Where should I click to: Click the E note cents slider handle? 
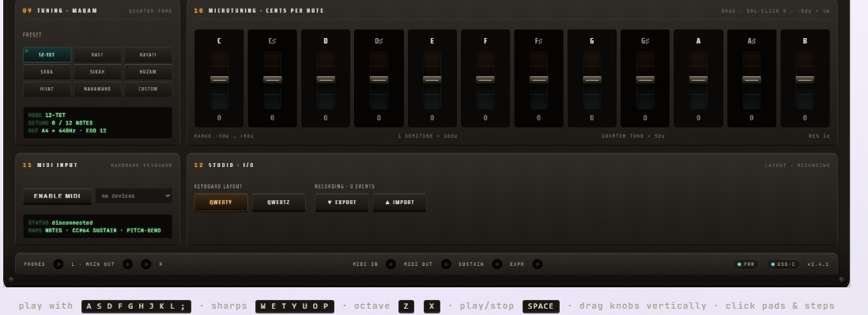click(432, 79)
